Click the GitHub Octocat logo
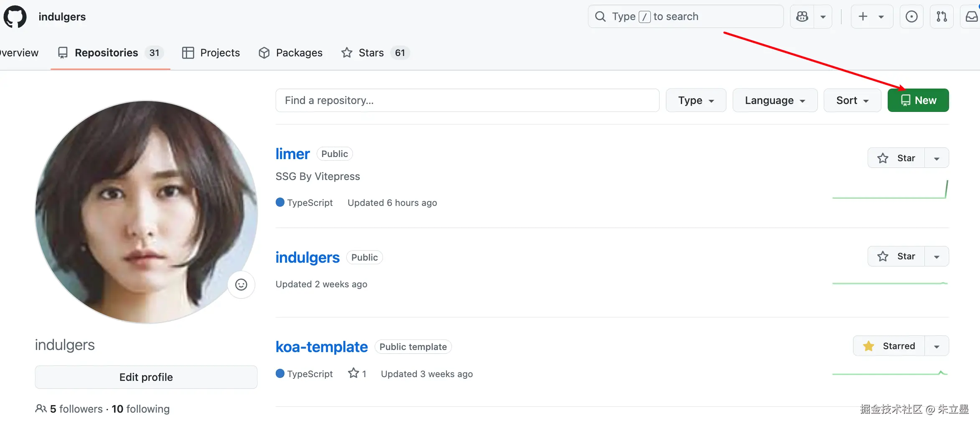Image resolution: width=980 pixels, height=426 pixels. [15, 17]
